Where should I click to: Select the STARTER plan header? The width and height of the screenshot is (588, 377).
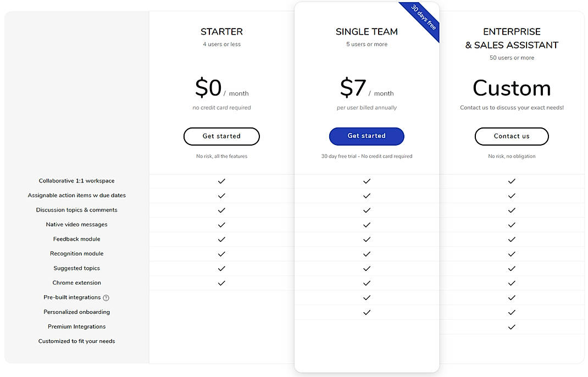coord(221,31)
